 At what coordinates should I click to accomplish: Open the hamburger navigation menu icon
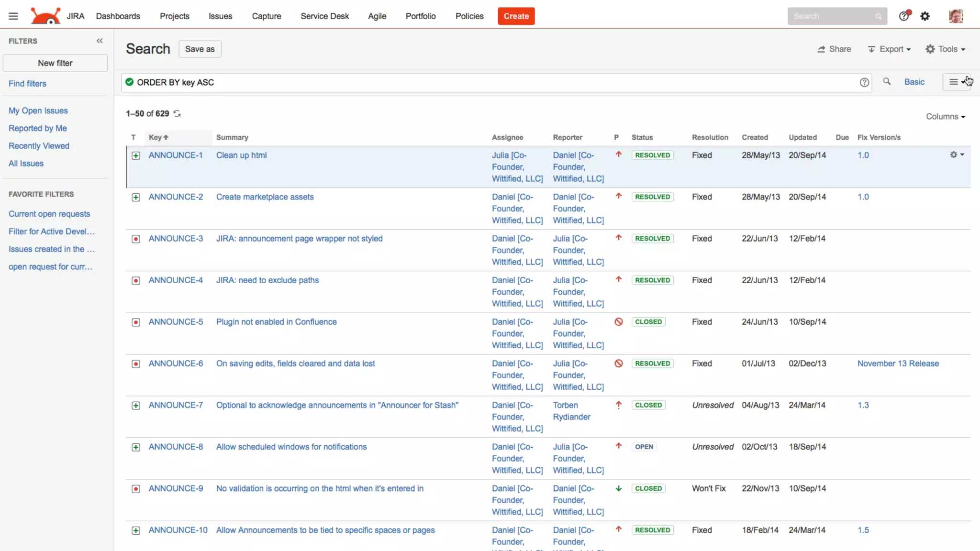coord(13,16)
